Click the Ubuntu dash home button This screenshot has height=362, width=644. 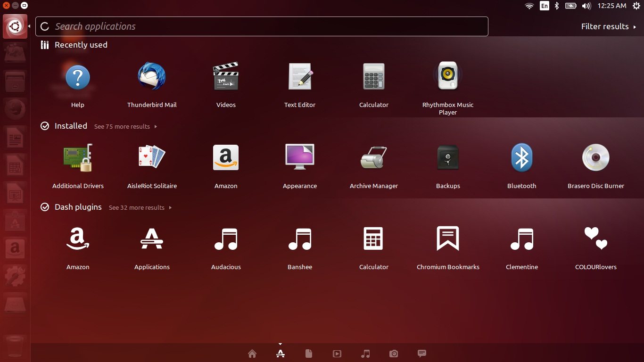click(x=15, y=26)
